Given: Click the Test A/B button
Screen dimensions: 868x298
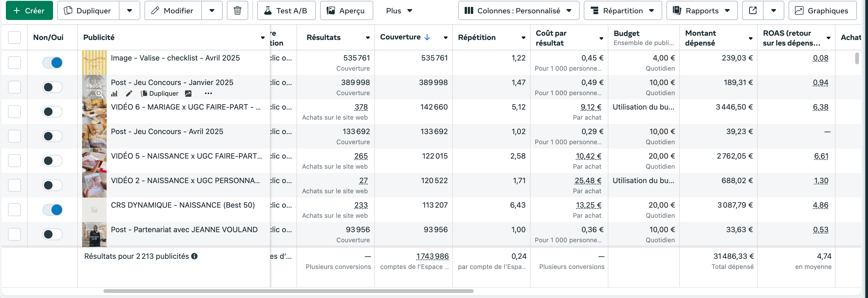Looking at the screenshot, I should tap(286, 11).
